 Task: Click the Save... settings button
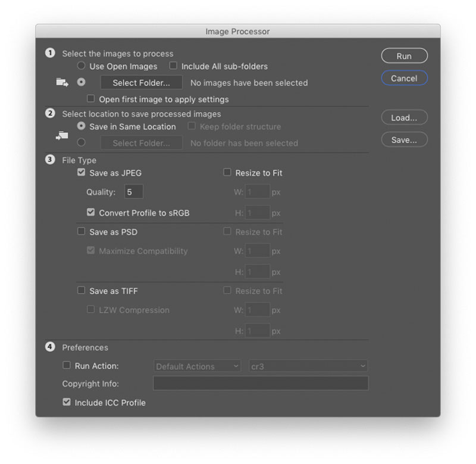(405, 140)
